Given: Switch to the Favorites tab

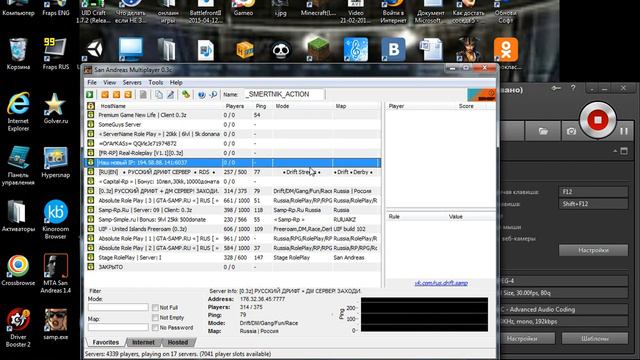Looking at the screenshot, I should (x=106, y=342).
